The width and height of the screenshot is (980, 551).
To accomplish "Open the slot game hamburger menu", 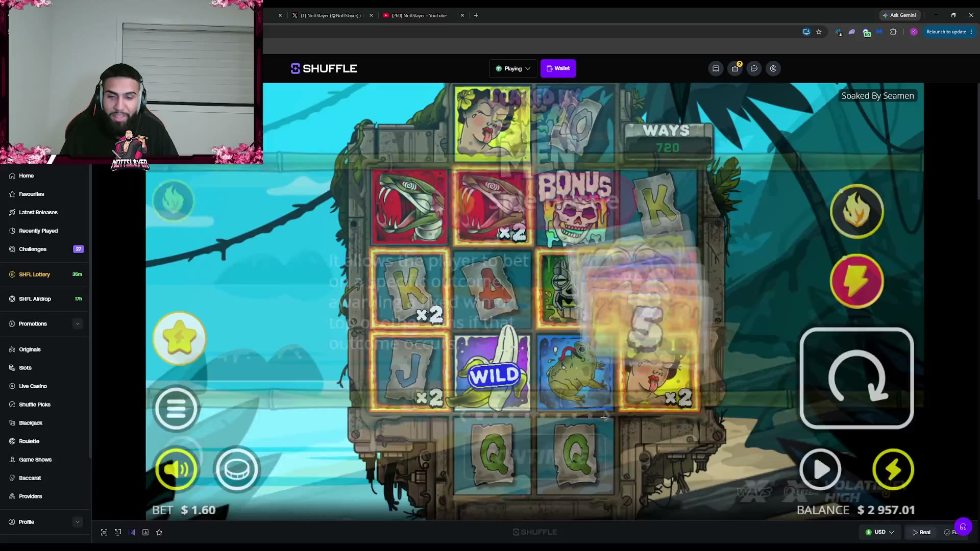I will point(176,409).
